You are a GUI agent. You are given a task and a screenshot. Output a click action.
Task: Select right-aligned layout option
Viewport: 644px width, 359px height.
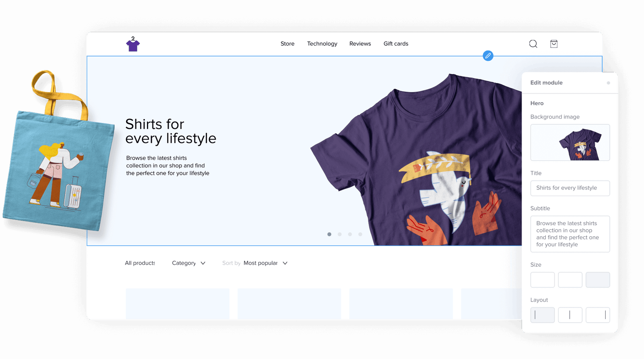[598, 315]
